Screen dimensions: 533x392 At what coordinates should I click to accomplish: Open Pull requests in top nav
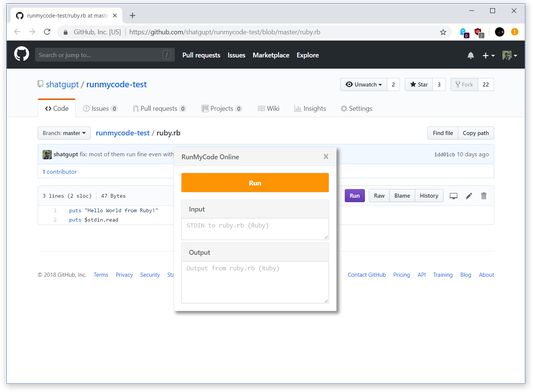[201, 55]
